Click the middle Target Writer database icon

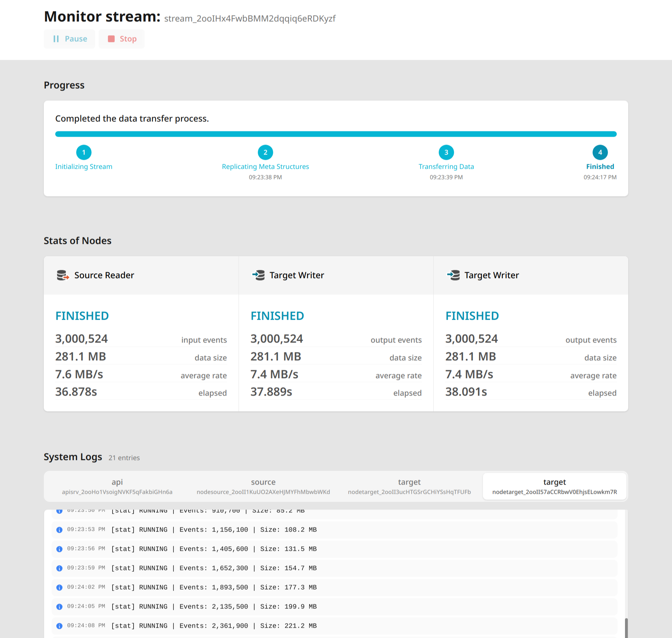(259, 275)
